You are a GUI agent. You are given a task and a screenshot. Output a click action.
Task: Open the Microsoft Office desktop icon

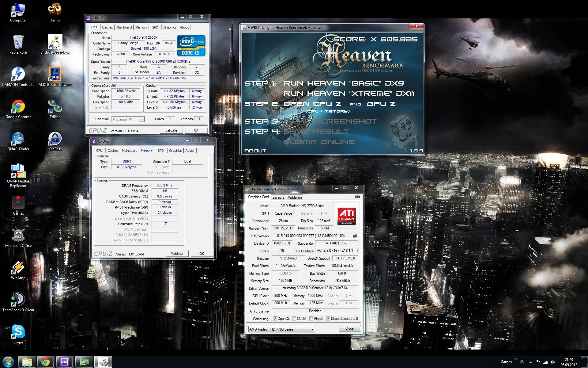pos(18,238)
